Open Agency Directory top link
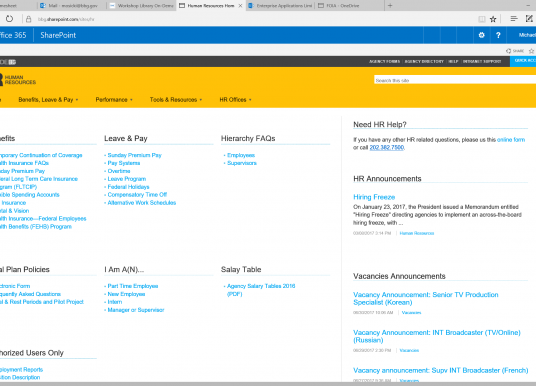 pos(424,62)
